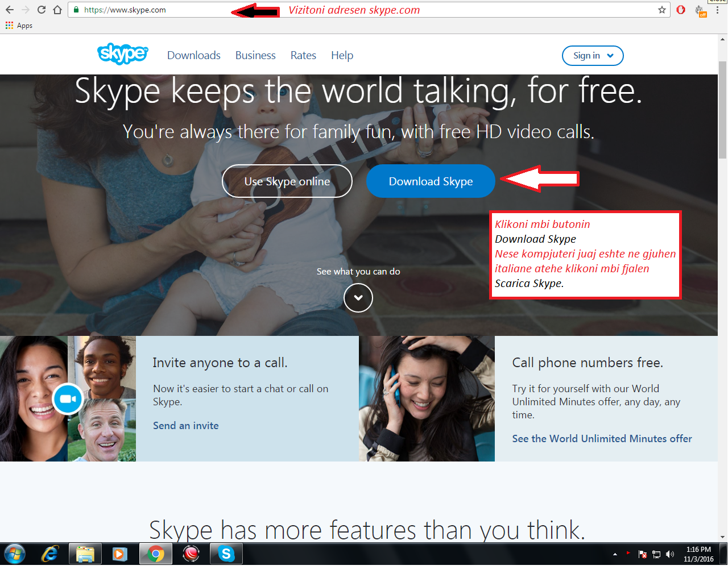Viewport: 728px width, 582px height.
Task: Open the Skype app in the taskbar
Action: pyautogui.click(x=226, y=554)
